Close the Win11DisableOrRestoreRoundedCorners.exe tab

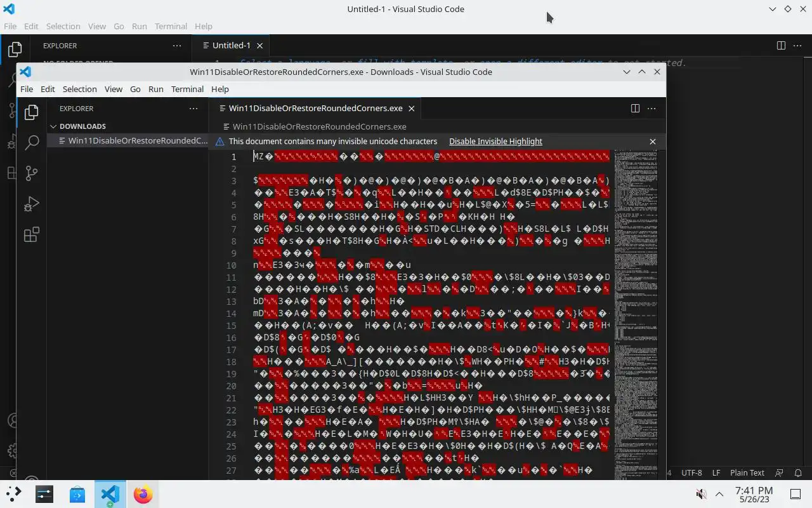[411, 109]
